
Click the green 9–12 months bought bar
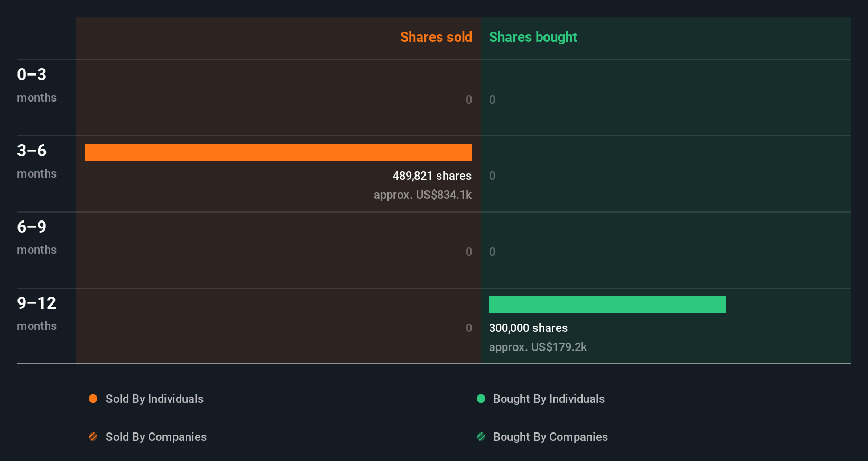[607, 305]
